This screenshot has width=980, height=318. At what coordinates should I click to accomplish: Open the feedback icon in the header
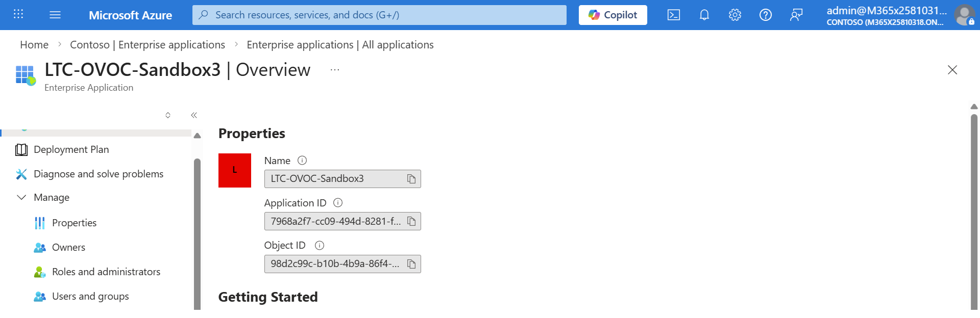coord(796,15)
